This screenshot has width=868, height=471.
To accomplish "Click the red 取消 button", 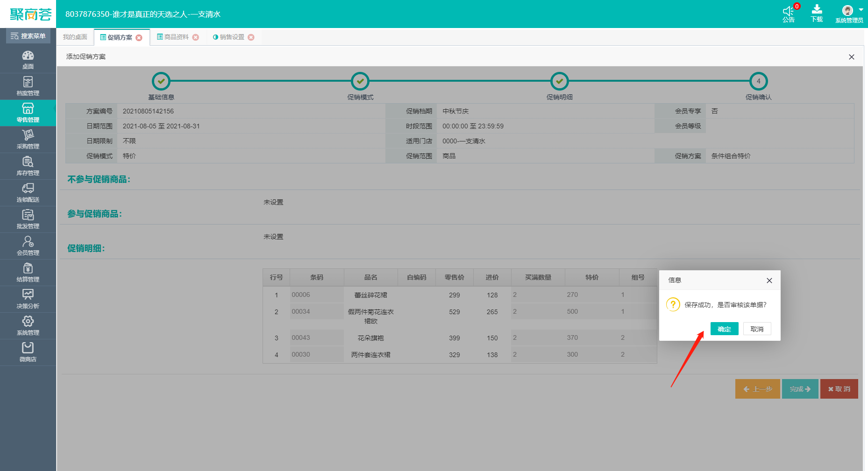I will tap(839, 389).
